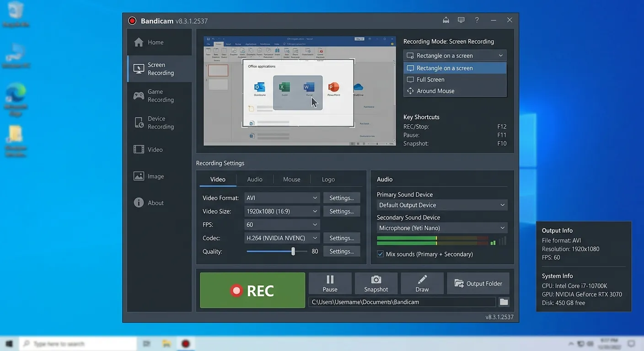Open the Microsoft Edge desktop icon
Screen dimensions: 644x351
[16, 100]
